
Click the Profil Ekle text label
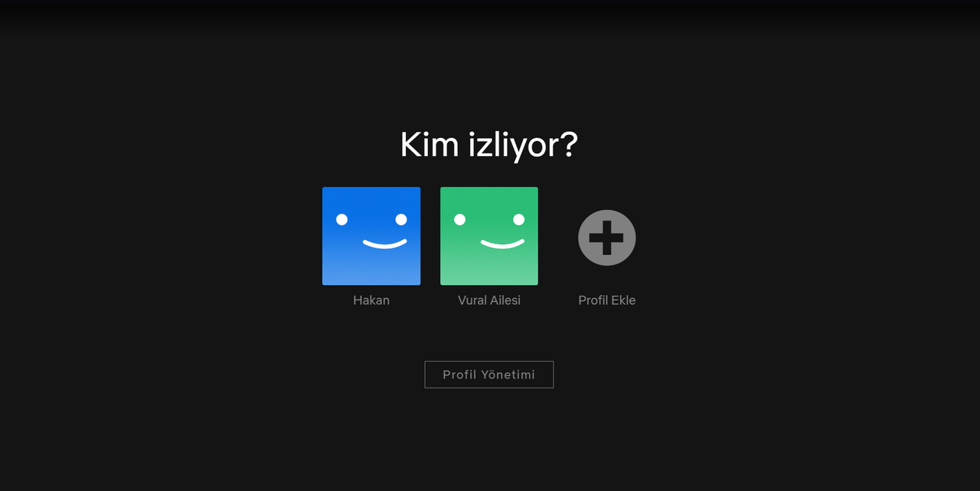(x=607, y=300)
